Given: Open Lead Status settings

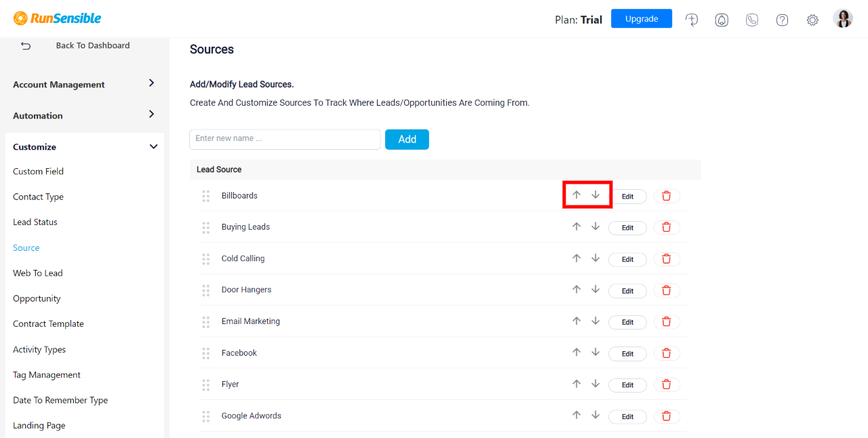Looking at the screenshot, I should point(35,222).
